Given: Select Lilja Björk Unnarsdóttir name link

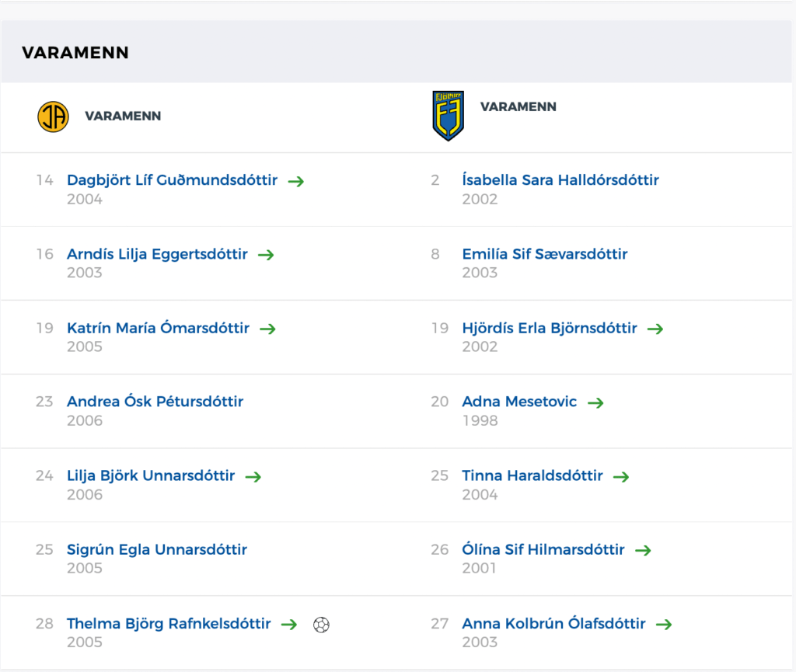Looking at the screenshot, I should (151, 475).
